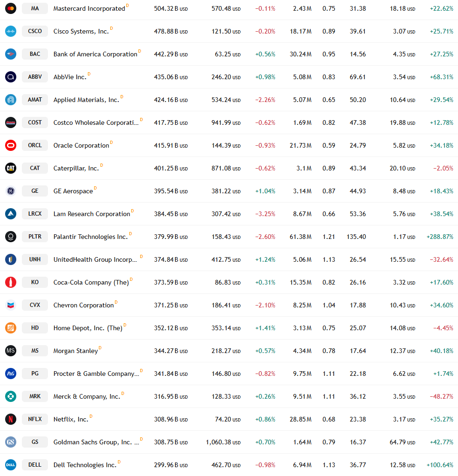Click Goldman Sachs price 1,060.38 USD

pos(223,442)
